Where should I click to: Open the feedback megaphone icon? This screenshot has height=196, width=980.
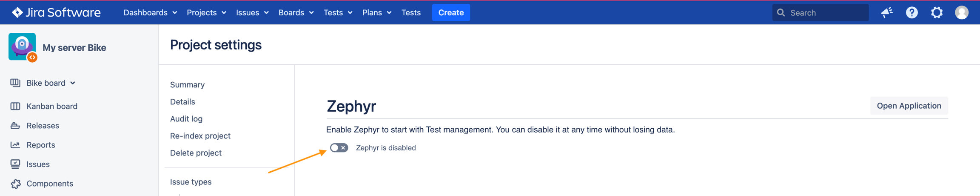(887, 13)
